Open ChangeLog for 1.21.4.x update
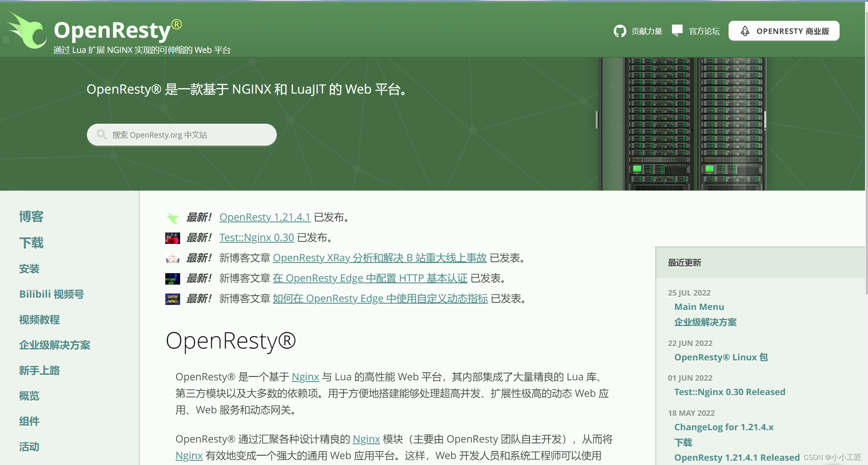This screenshot has height=465, width=868. pos(724,427)
